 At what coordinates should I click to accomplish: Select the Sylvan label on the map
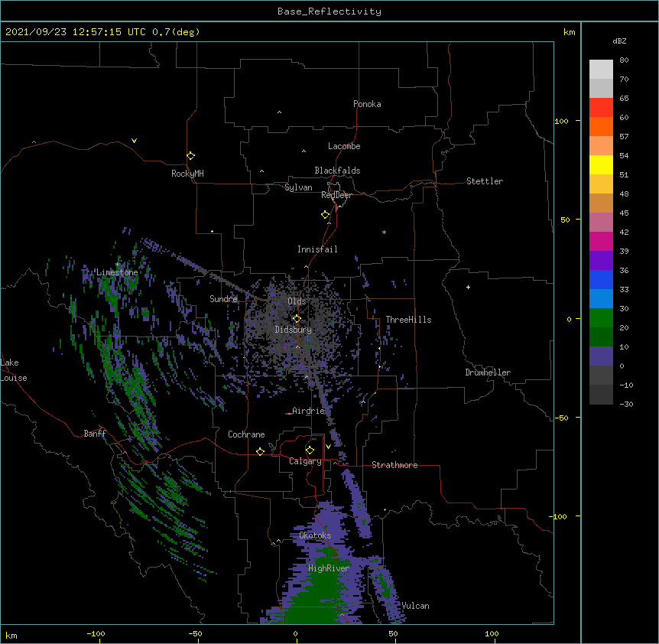(298, 187)
